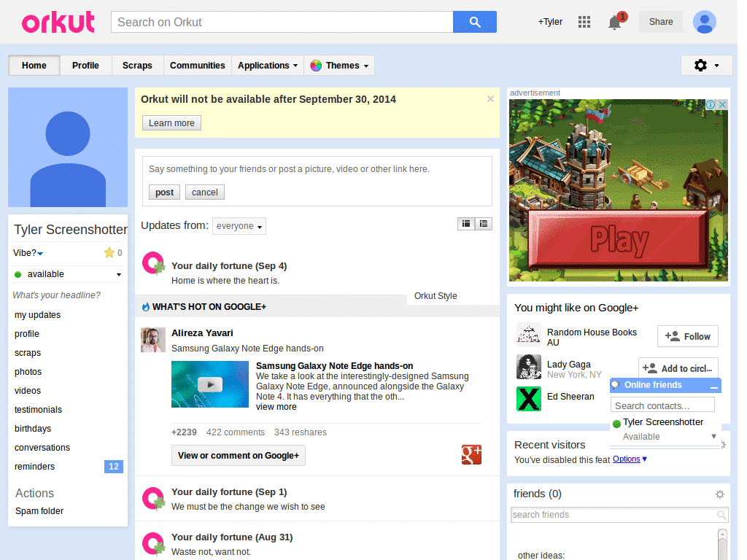Open photos in the left sidebar
This screenshot has width=747, height=560.
click(x=28, y=372)
